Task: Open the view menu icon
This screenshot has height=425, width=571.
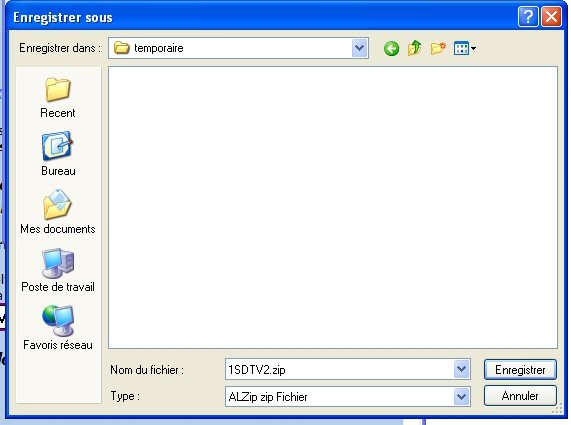Action: click(x=465, y=48)
